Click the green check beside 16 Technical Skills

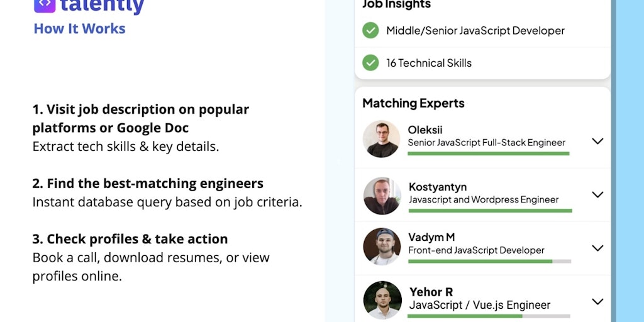tap(370, 62)
